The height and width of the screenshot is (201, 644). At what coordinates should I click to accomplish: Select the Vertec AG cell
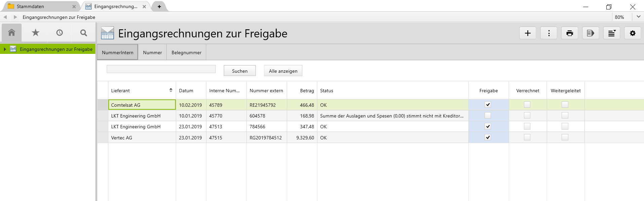tap(142, 137)
